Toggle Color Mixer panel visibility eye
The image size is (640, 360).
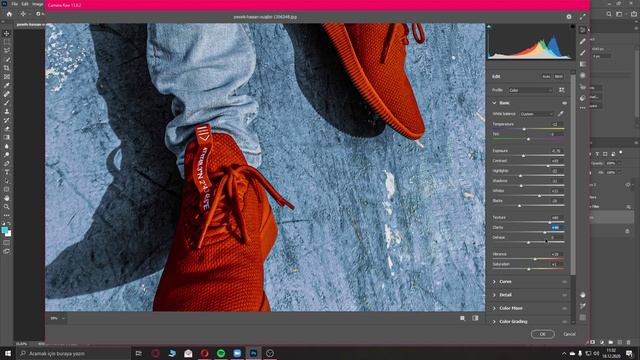click(x=564, y=308)
